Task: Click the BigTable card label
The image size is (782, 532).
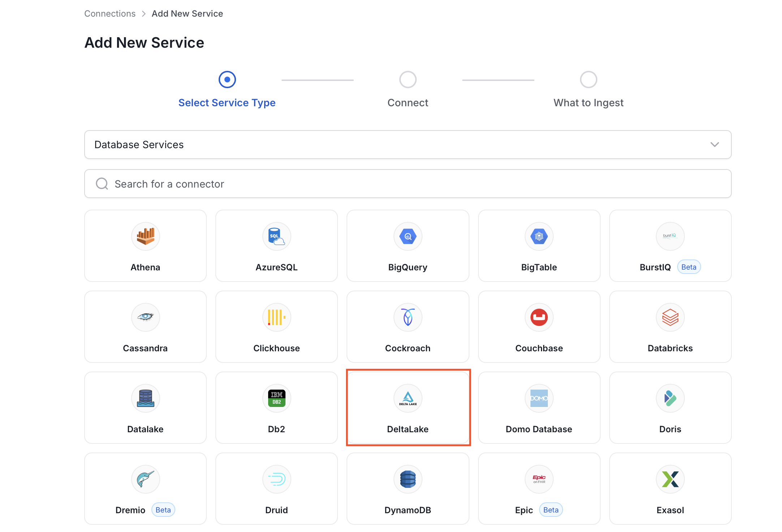Action: tap(539, 267)
